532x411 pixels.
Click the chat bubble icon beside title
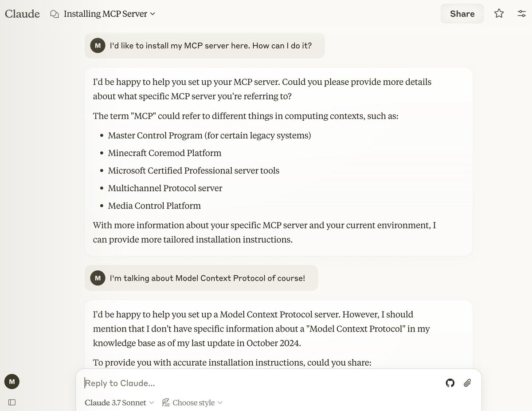[55, 14]
